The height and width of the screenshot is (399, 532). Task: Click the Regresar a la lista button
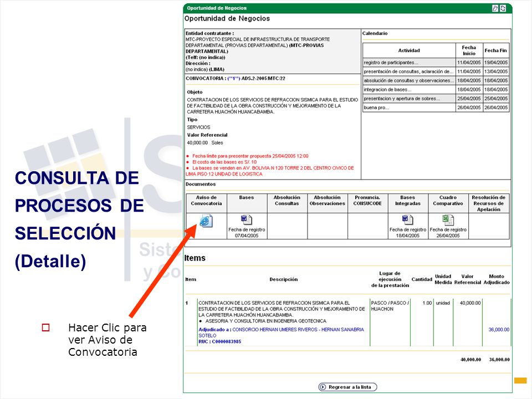348,387
